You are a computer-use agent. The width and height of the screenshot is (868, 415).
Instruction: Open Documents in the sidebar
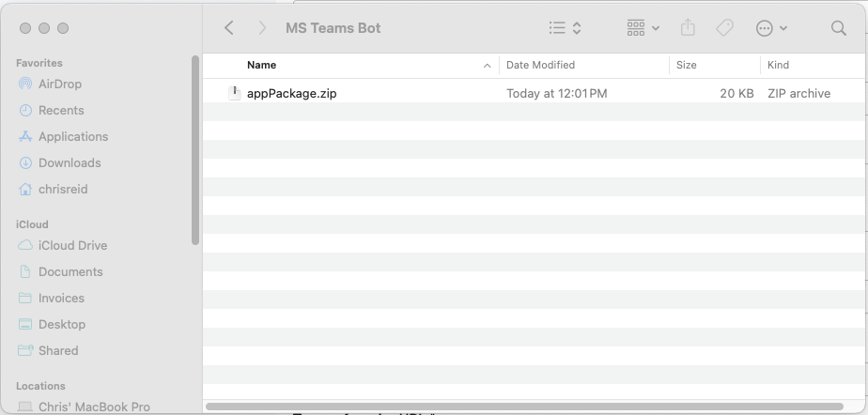pyautogui.click(x=70, y=271)
